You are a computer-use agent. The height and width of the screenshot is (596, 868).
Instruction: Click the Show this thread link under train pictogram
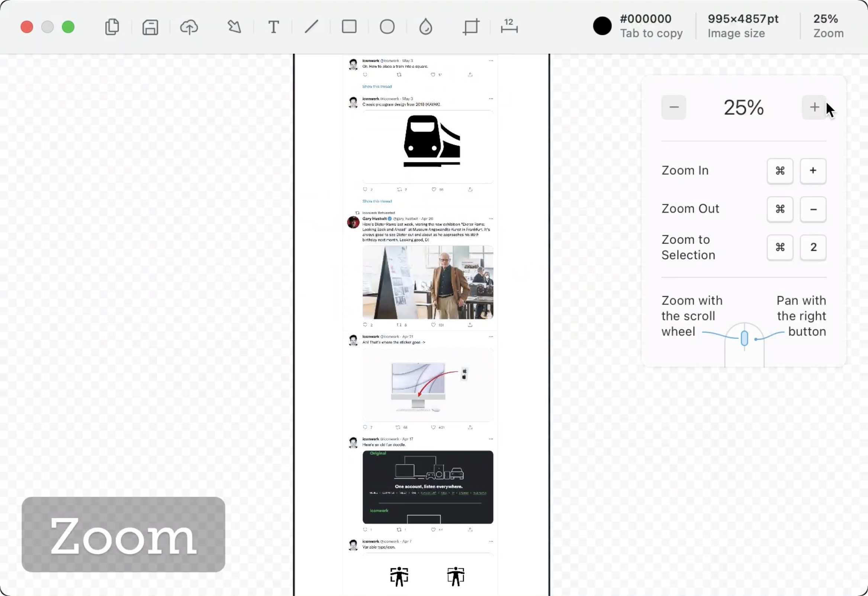click(x=377, y=201)
